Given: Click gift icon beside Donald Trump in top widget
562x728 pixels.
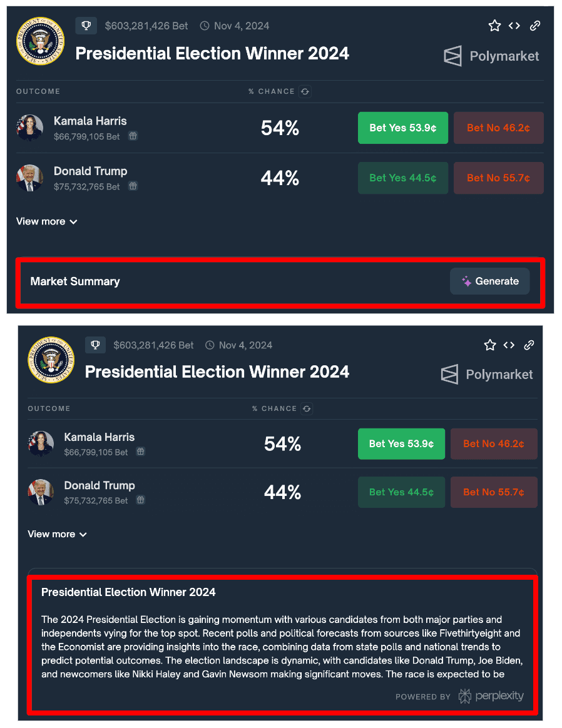Looking at the screenshot, I should pyautogui.click(x=133, y=186).
